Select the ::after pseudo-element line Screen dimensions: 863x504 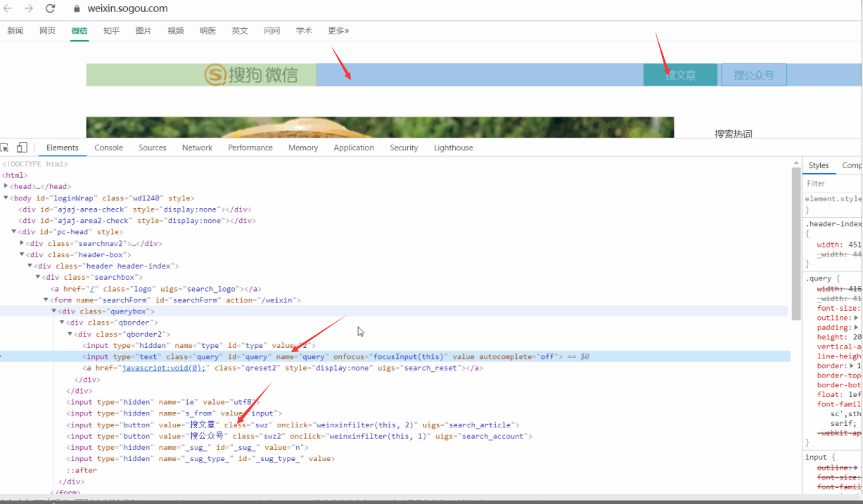tap(82, 470)
